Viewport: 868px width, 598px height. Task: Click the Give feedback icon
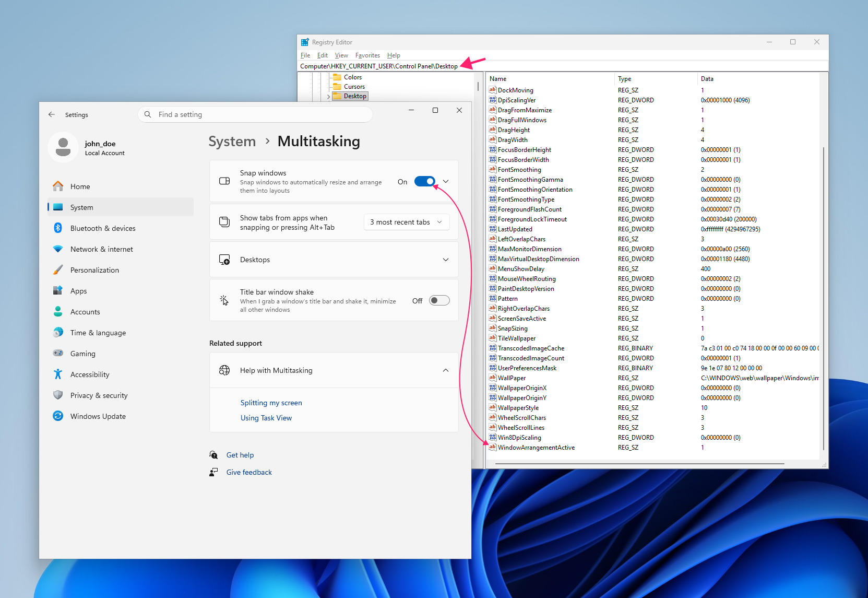213,472
